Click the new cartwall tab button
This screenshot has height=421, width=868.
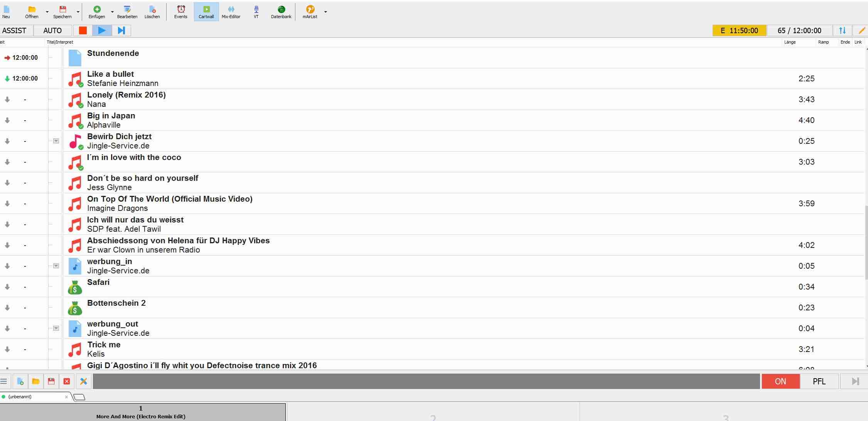coord(79,397)
